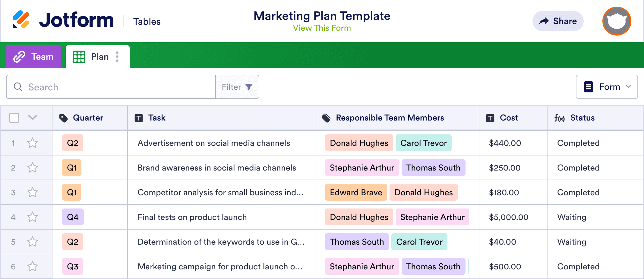Click the formula icon in Status column header
Screen dimensions: 644x279
click(x=560, y=118)
